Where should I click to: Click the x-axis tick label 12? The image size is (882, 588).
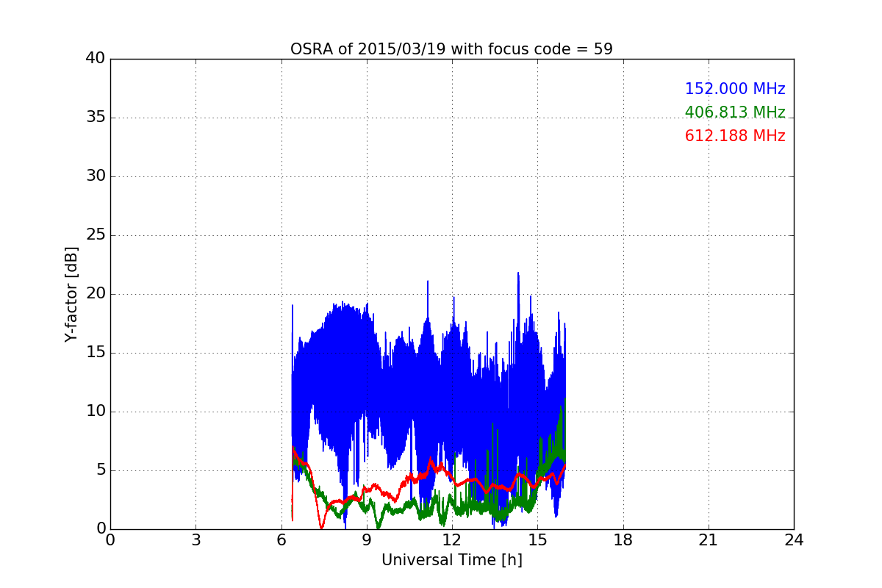452,540
